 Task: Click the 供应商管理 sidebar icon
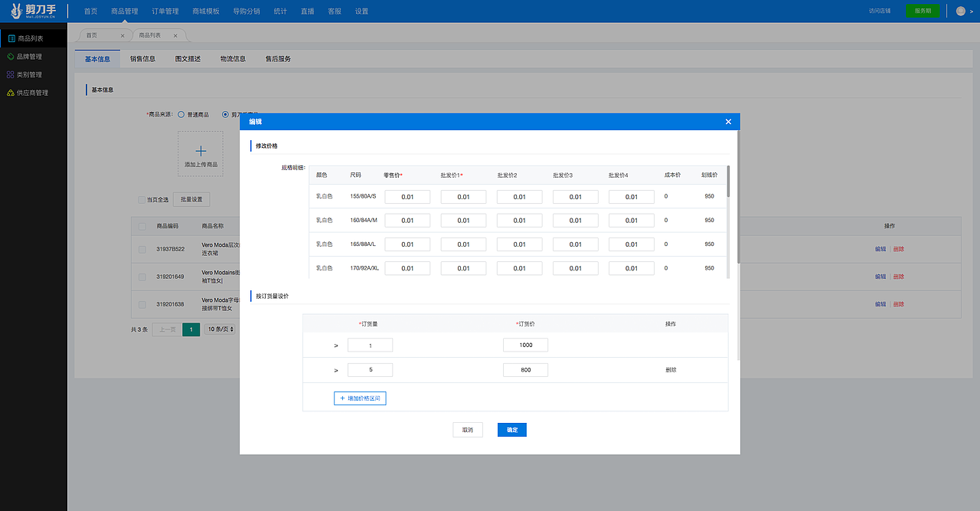click(x=10, y=93)
